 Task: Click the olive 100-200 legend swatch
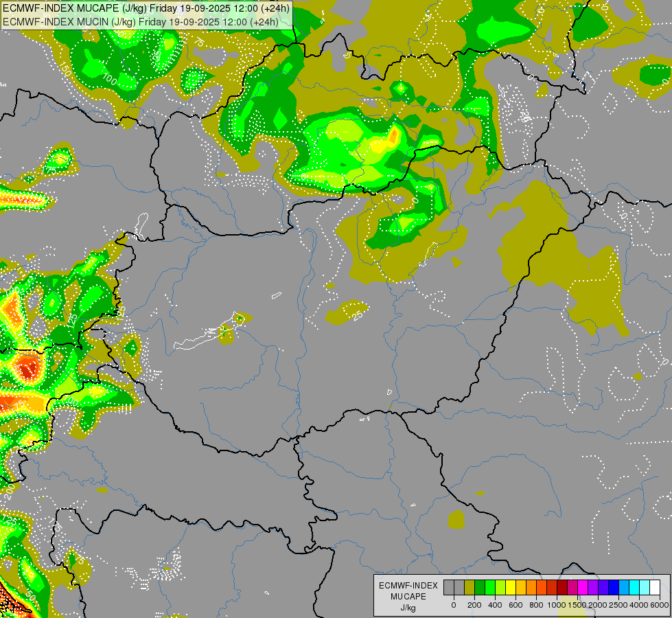pyautogui.click(x=470, y=587)
